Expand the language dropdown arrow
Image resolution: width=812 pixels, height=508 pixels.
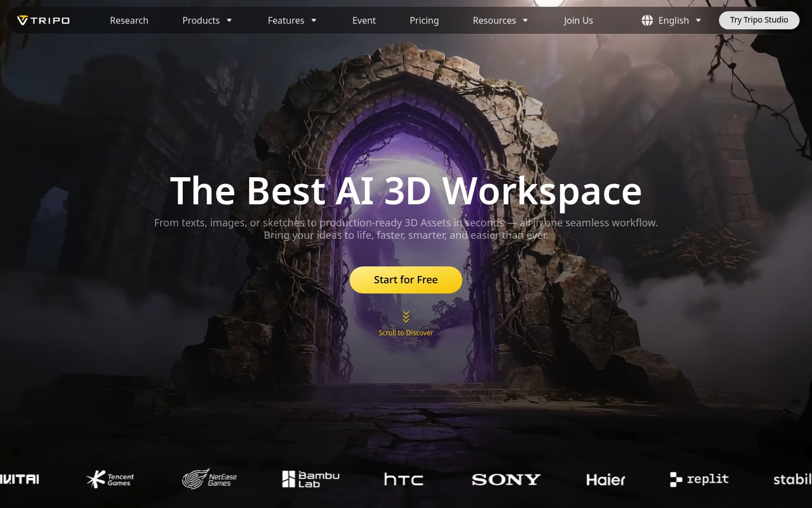pos(698,20)
